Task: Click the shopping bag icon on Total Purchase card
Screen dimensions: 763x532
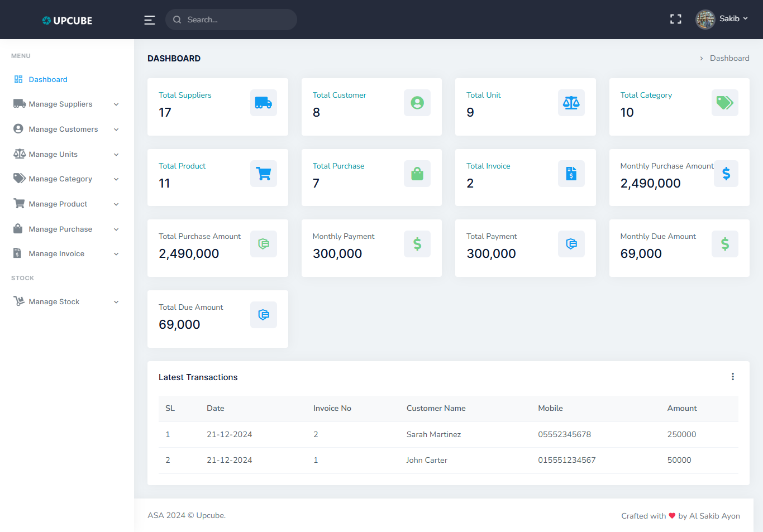Action: 417,174
